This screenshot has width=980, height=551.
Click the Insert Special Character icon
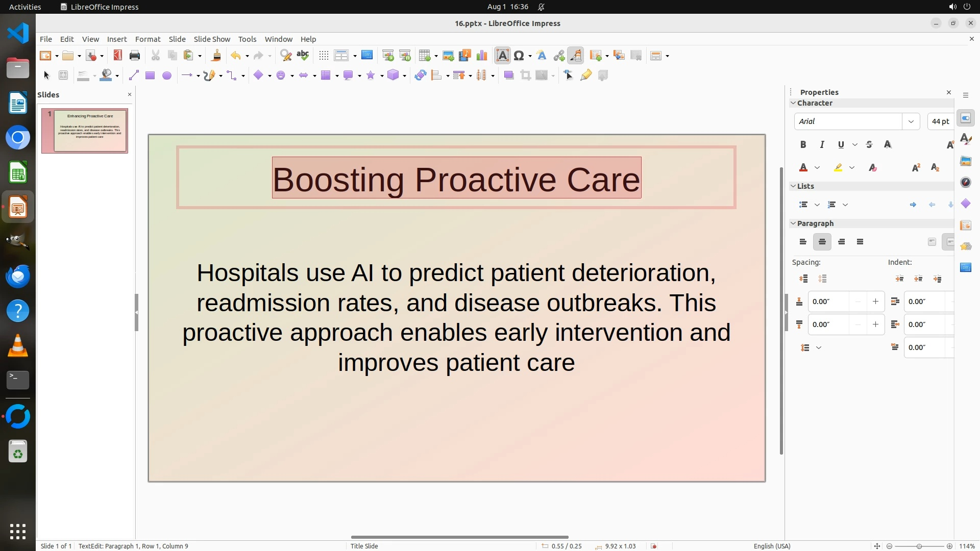[519, 56]
